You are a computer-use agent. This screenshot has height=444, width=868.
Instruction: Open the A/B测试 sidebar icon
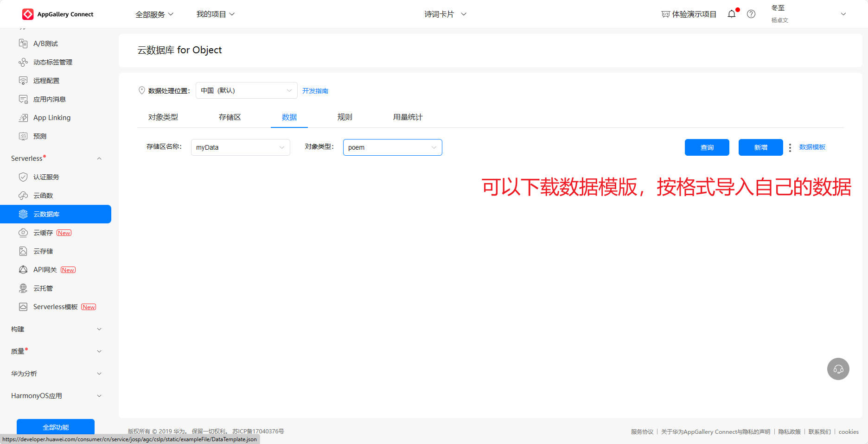(x=23, y=44)
